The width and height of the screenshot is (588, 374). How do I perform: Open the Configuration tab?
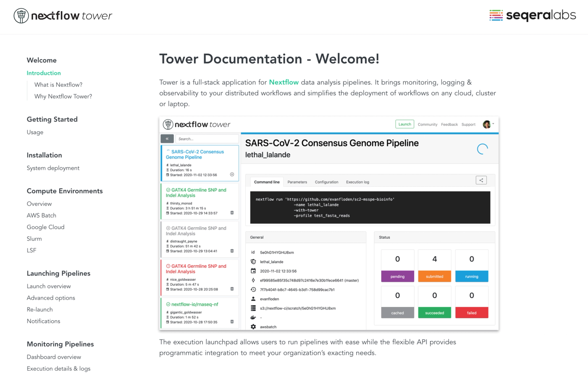coord(327,182)
